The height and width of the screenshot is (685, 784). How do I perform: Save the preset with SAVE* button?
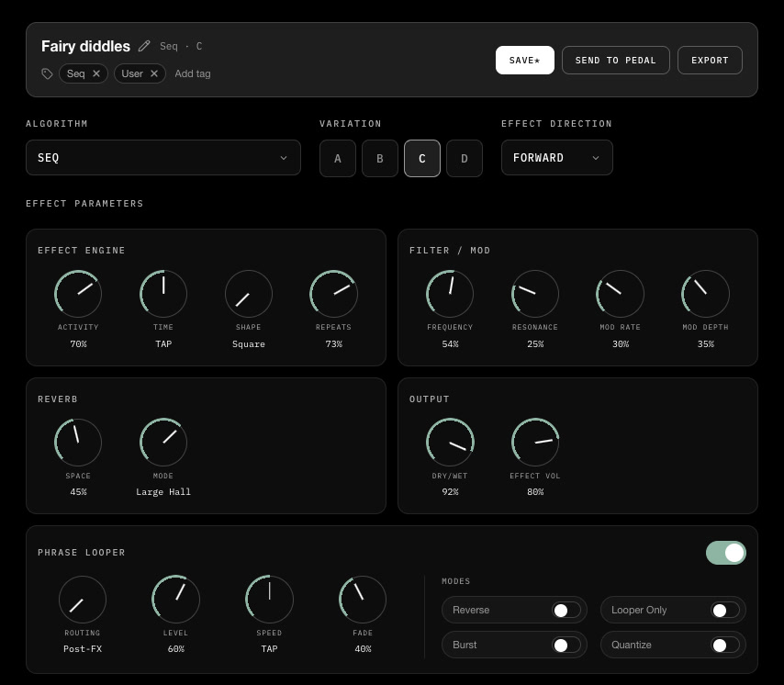coord(524,60)
